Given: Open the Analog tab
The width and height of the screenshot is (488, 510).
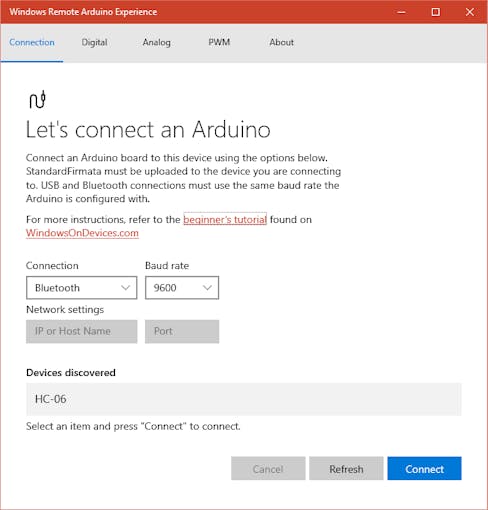Looking at the screenshot, I should (x=157, y=42).
